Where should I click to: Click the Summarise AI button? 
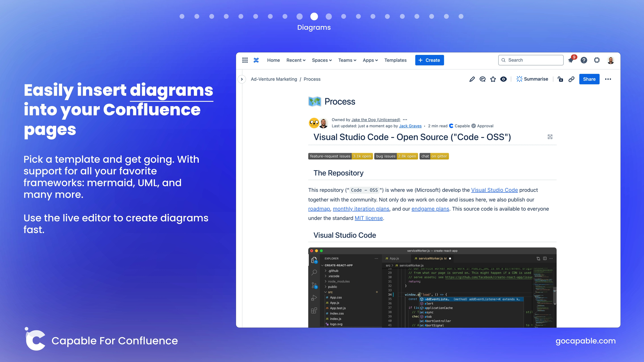[x=532, y=79]
